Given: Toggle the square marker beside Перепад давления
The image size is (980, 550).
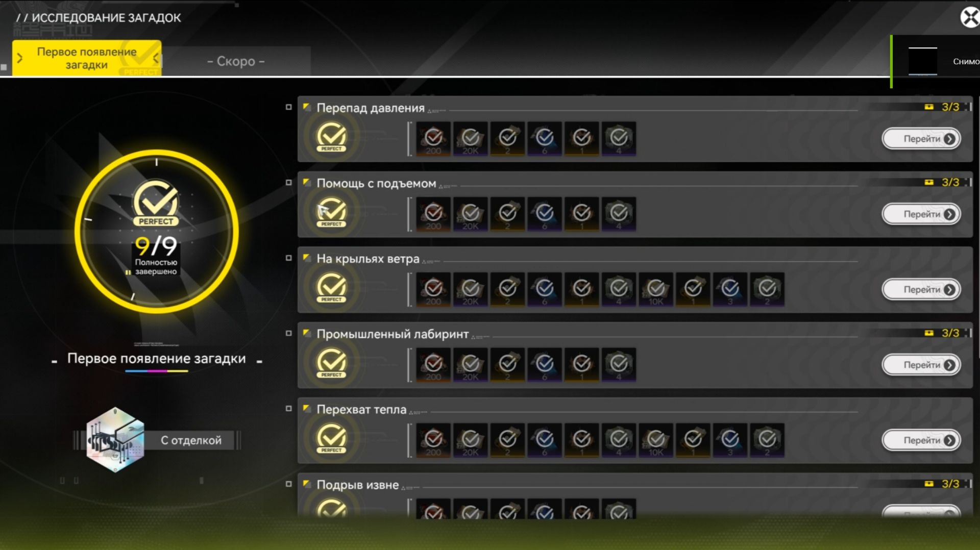Looking at the screenshot, I should pos(288,107).
